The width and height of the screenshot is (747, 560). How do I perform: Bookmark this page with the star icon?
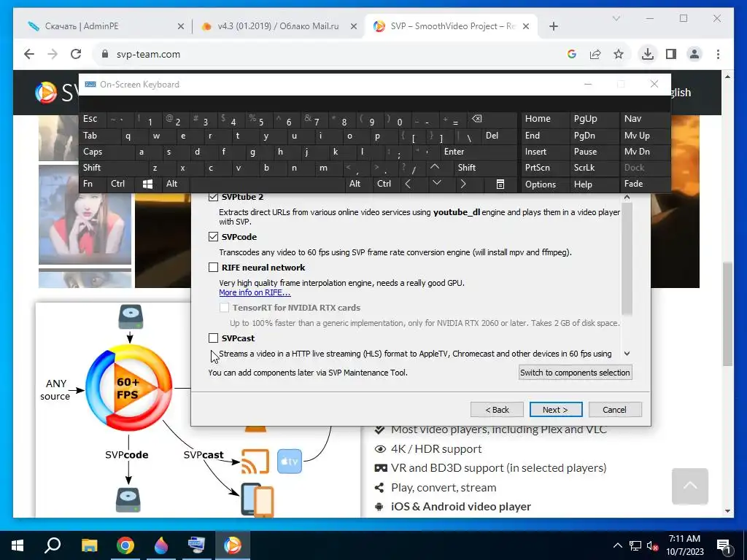tap(619, 54)
